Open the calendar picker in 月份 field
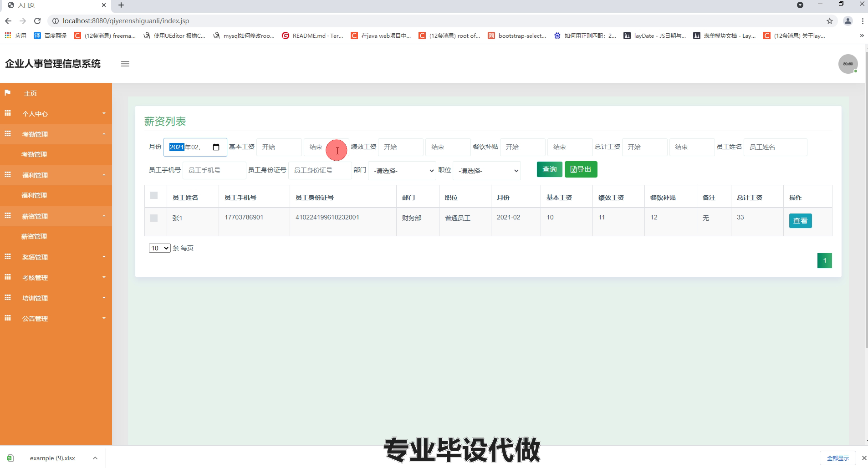868x468 pixels. [216, 147]
